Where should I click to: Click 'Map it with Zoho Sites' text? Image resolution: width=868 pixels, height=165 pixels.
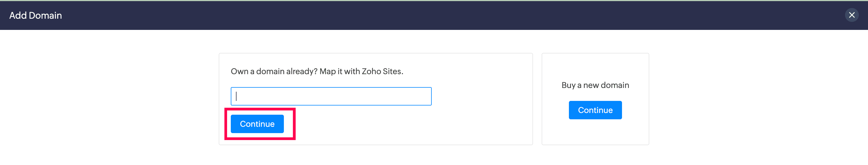pyautogui.click(x=361, y=72)
